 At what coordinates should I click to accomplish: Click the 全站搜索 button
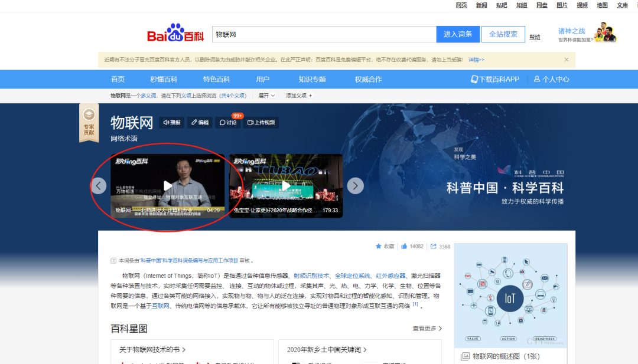pyautogui.click(x=503, y=35)
